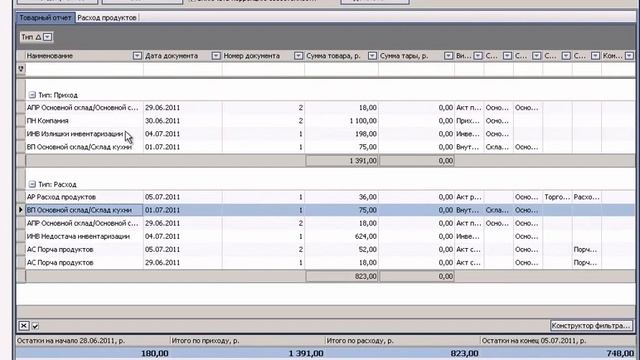Click the 198,00 amount cell

pyautogui.click(x=341, y=134)
